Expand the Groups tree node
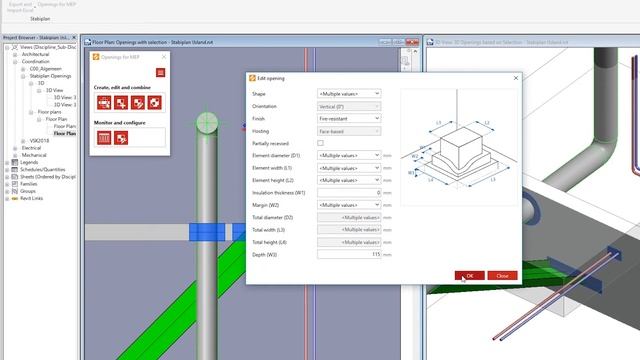This screenshot has width=640, height=360. coord(7,191)
